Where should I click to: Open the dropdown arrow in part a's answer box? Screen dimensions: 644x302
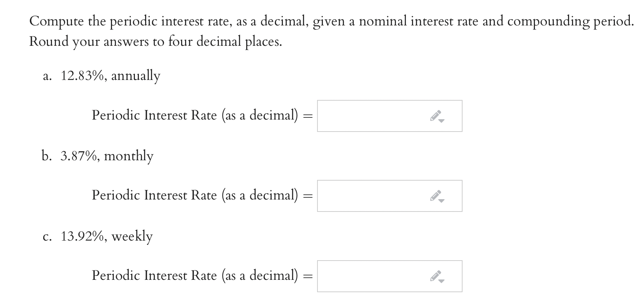click(x=442, y=121)
